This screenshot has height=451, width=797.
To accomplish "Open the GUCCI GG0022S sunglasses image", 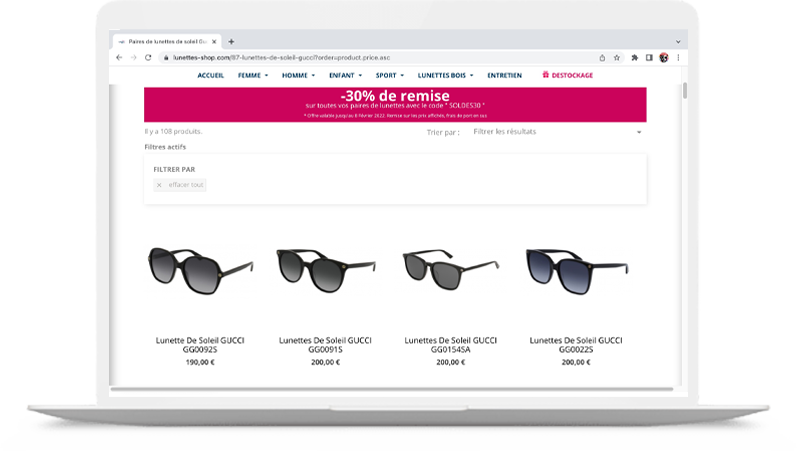I will [x=576, y=271].
